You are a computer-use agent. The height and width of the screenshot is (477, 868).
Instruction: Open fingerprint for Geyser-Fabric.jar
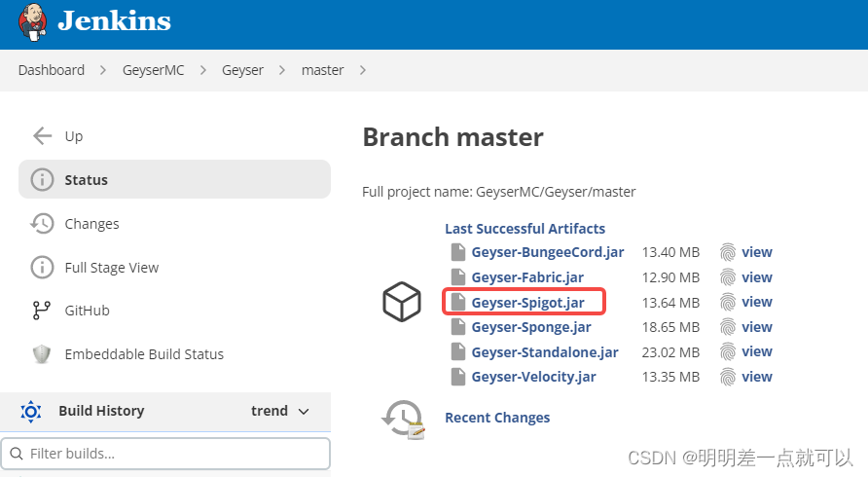728,277
